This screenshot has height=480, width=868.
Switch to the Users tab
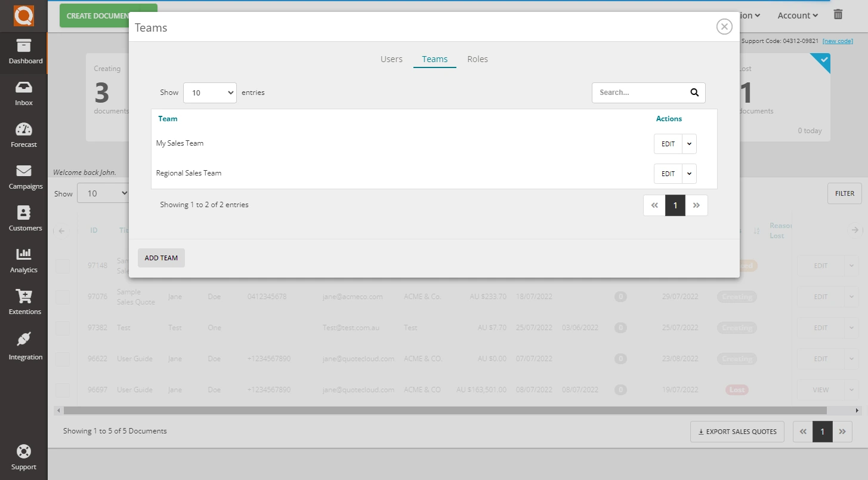pyautogui.click(x=391, y=59)
